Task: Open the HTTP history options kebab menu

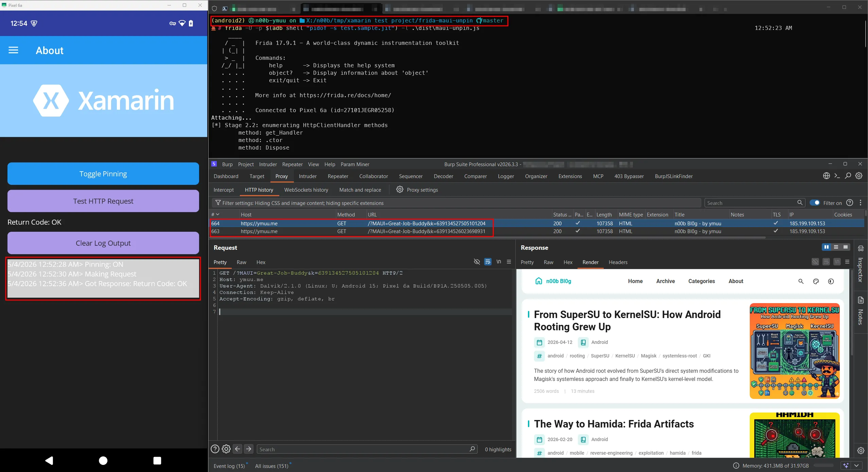Action: [861, 203]
